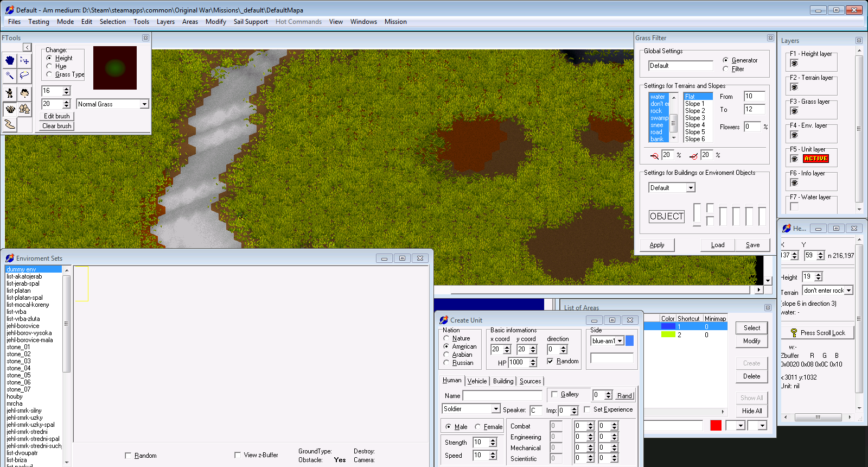Switch to the Vehicle tab
The image size is (868, 467).
[x=477, y=381]
